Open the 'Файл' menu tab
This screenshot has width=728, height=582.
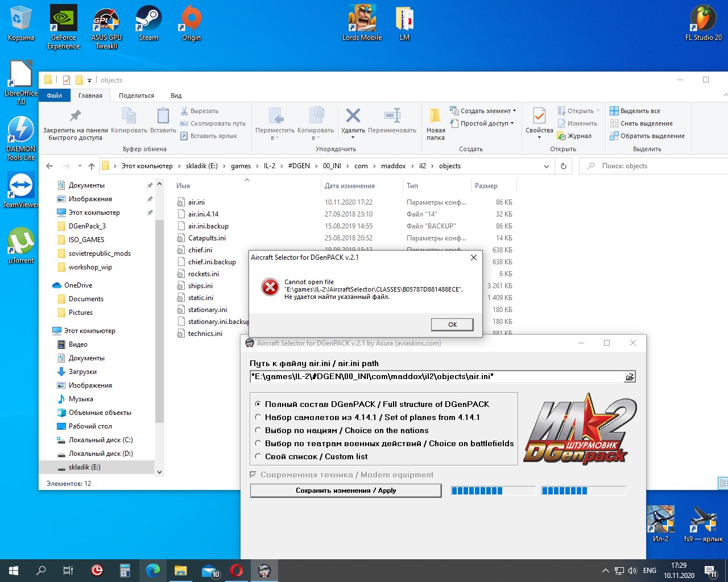55,95
